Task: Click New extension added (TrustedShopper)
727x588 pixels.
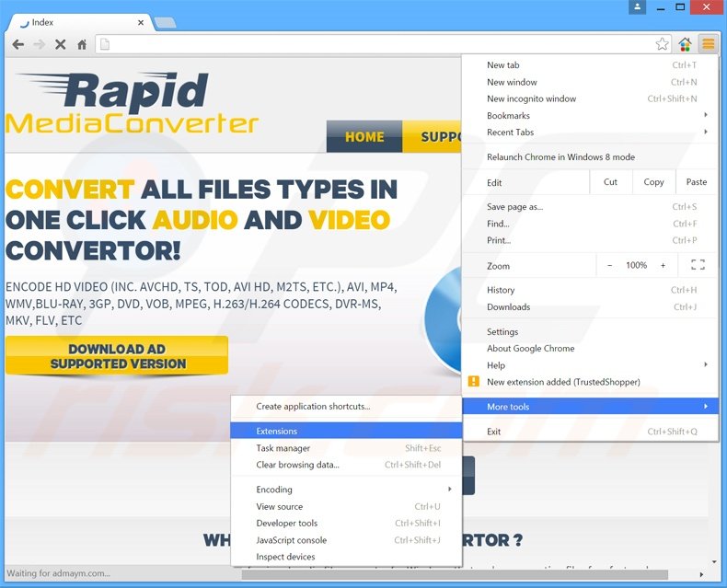Action: click(590, 382)
